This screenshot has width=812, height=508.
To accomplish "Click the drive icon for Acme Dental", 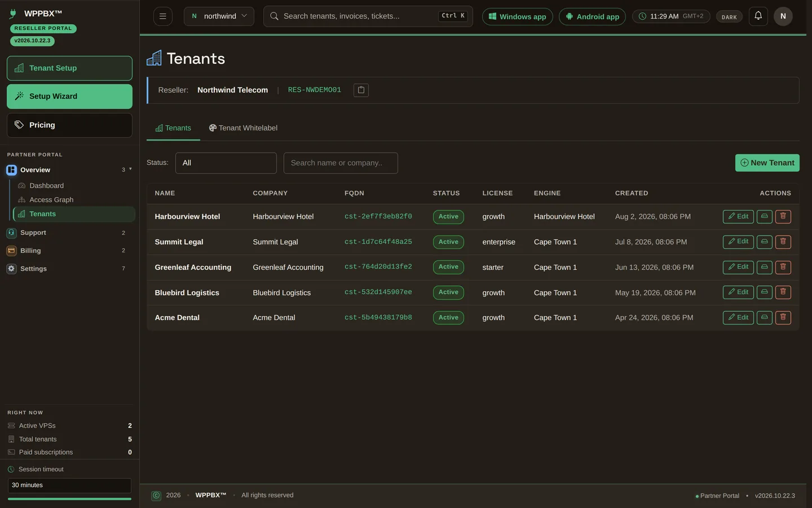I will coord(764,318).
